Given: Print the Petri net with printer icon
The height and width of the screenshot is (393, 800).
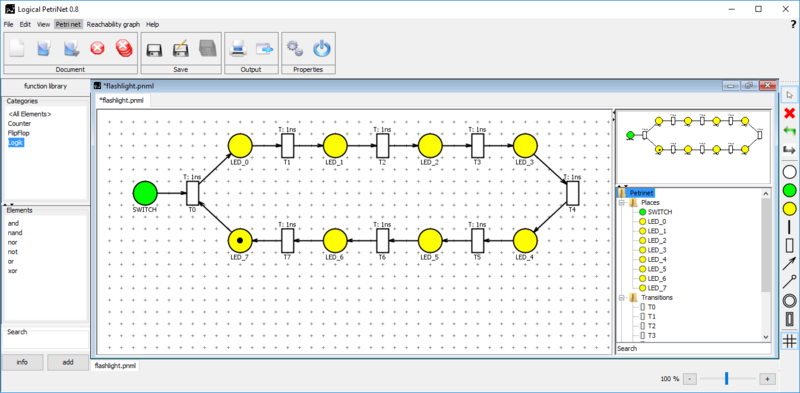Looking at the screenshot, I should click(x=238, y=48).
